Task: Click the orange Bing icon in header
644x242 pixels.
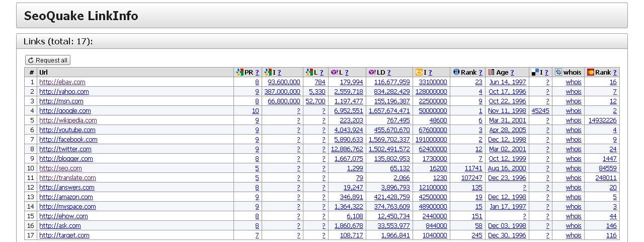Action: tap(419, 72)
